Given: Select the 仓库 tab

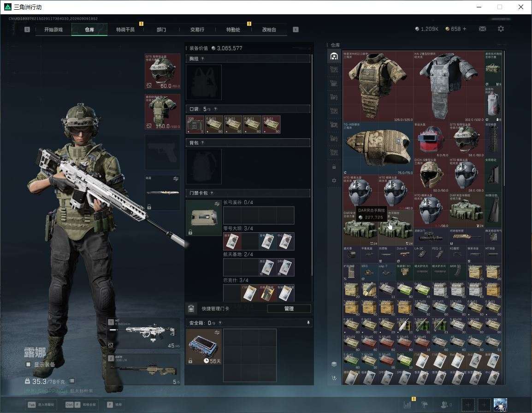Looking at the screenshot, I should (89, 29).
